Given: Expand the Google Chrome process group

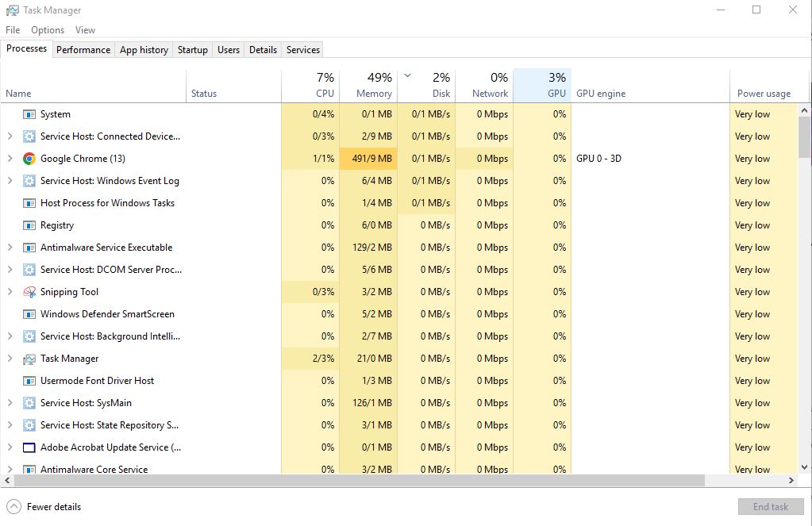Looking at the screenshot, I should pos(10,159).
